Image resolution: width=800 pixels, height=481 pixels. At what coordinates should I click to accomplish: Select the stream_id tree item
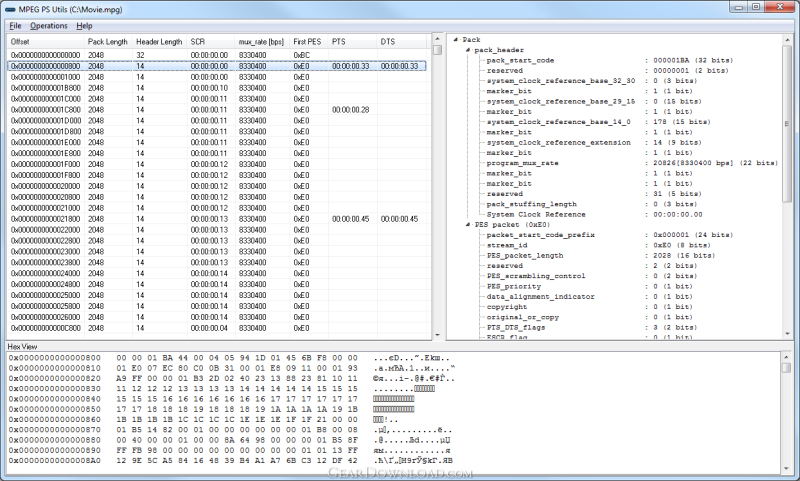[x=507, y=245]
